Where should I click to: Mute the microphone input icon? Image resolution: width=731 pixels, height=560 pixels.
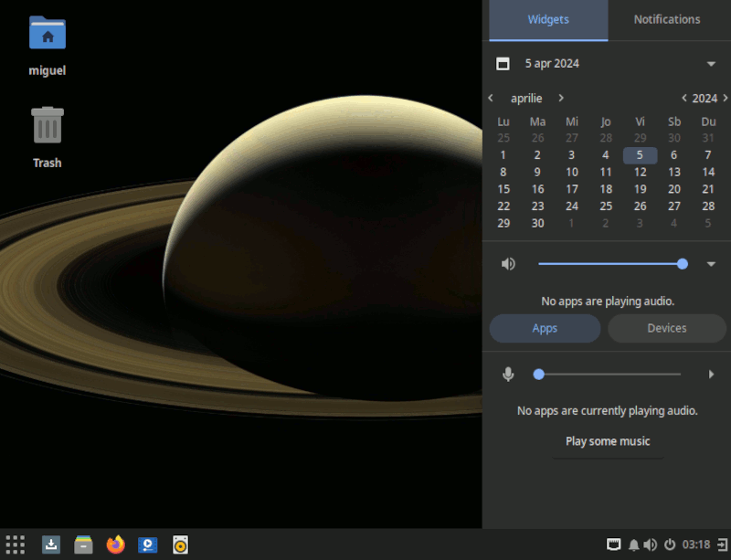point(509,374)
